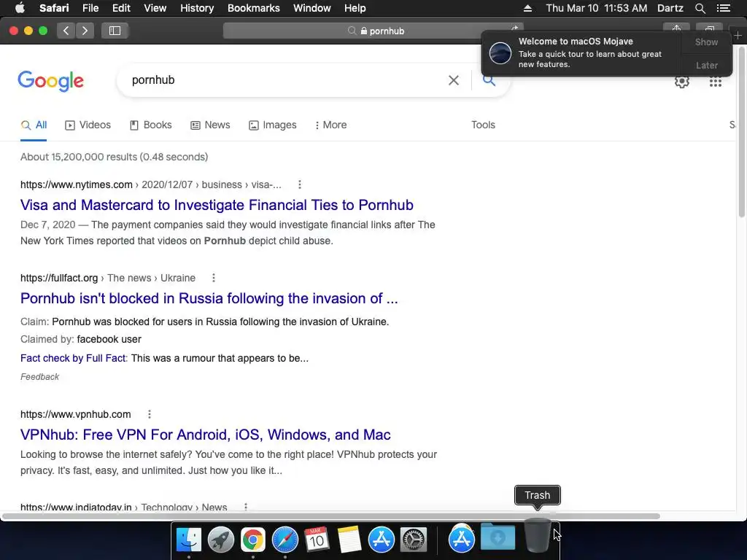Click the Feedback link
The height and width of the screenshot is (560, 747).
point(39,377)
